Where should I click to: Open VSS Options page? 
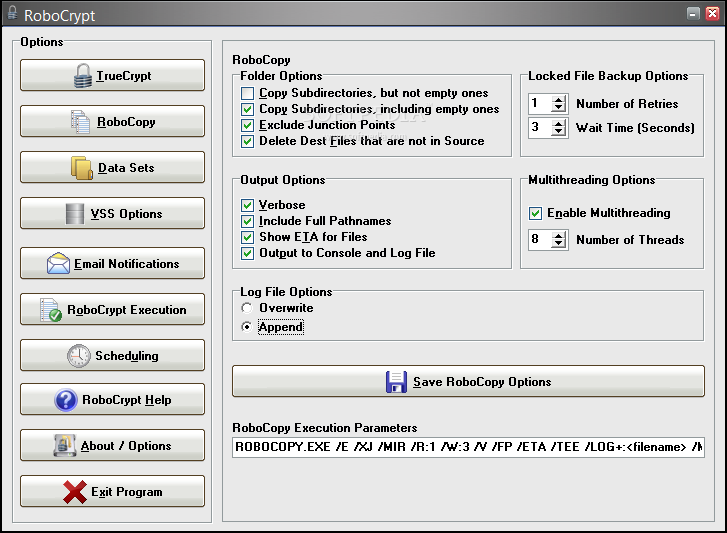click(x=112, y=213)
